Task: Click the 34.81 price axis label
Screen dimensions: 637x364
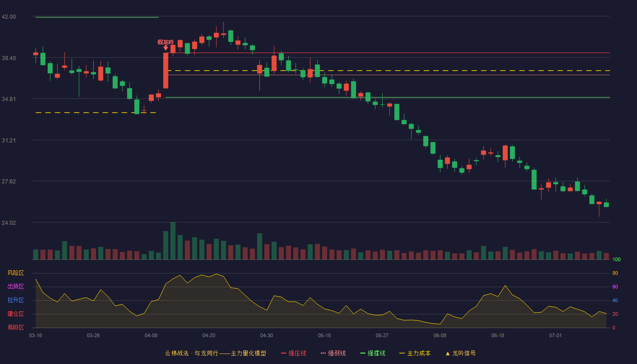Action: tap(9, 99)
